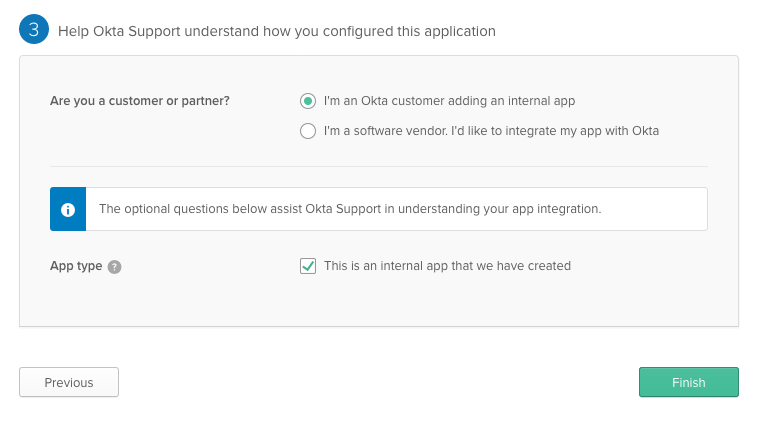Go back with the Previous button
The height and width of the screenshot is (433, 761).
tap(69, 382)
